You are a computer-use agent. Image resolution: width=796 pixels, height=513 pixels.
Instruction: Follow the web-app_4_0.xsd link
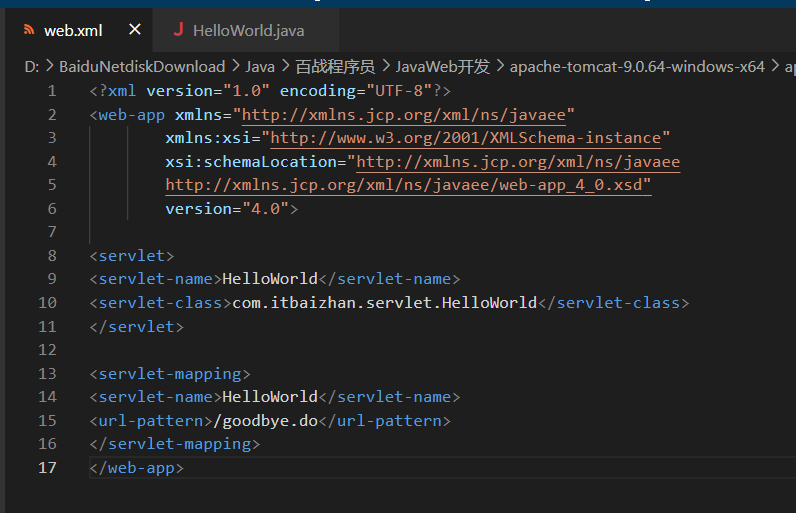point(408,185)
